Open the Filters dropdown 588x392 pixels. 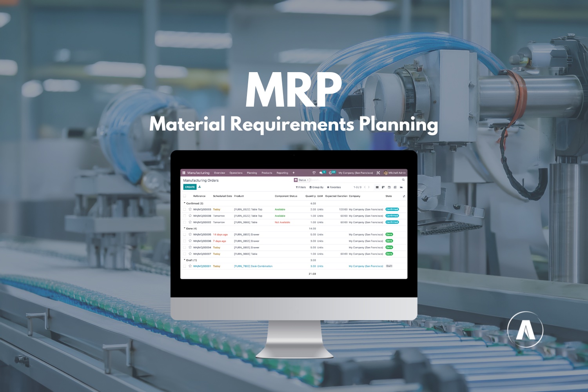click(x=301, y=187)
